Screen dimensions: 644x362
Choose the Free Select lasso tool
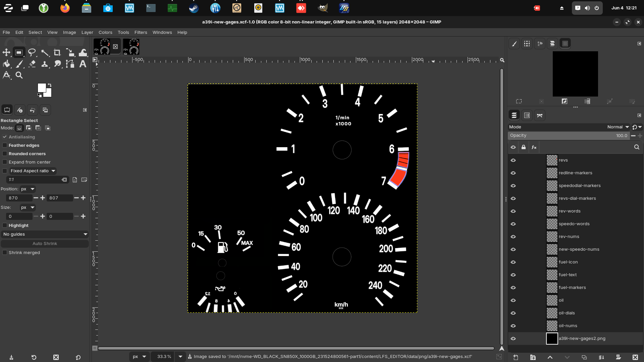click(x=32, y=53)
